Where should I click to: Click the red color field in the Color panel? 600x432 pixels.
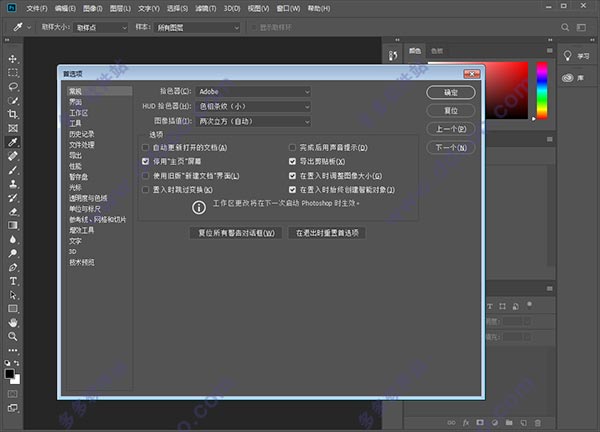pyautogui.click(x=507, y=90)
